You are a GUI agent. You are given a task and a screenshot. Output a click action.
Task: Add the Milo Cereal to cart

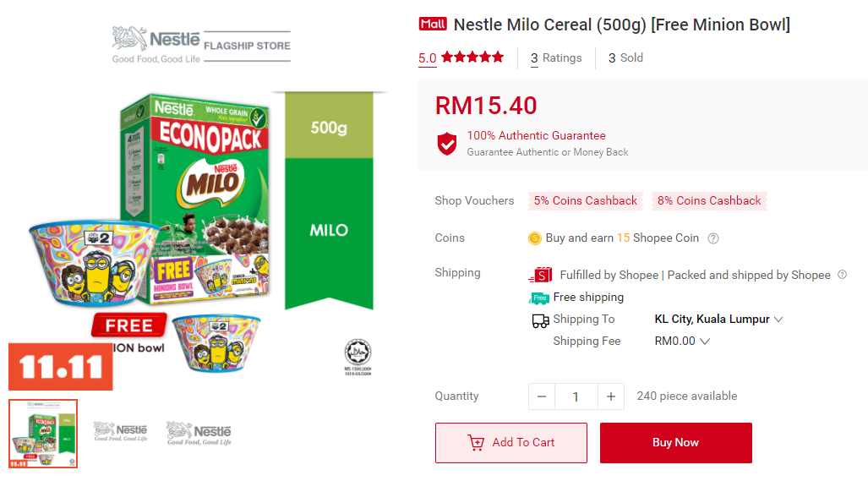tap(511, 442)
